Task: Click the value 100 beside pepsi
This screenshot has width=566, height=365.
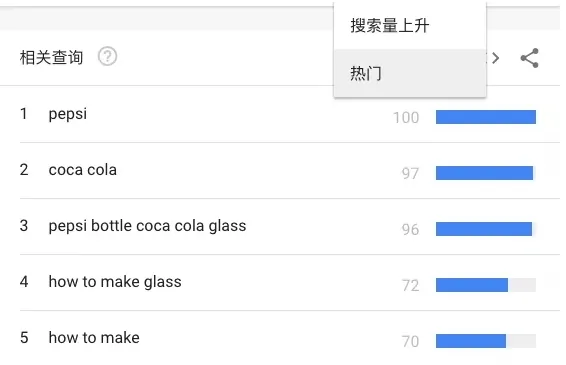Action: pos(406,118)
